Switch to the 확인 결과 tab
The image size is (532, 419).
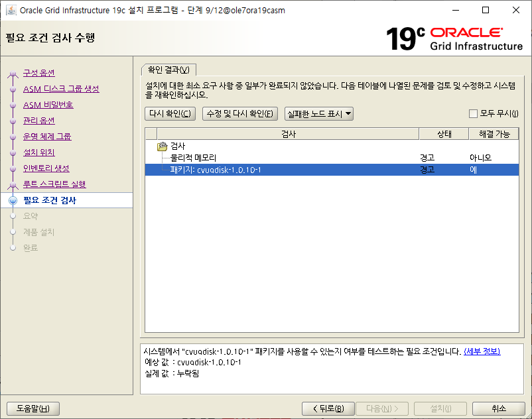click(x=168, y=70)
